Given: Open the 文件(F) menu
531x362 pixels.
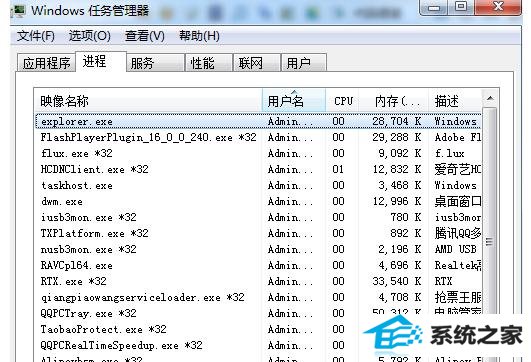Looking at the screenshot, I should (x=36, y=36).
